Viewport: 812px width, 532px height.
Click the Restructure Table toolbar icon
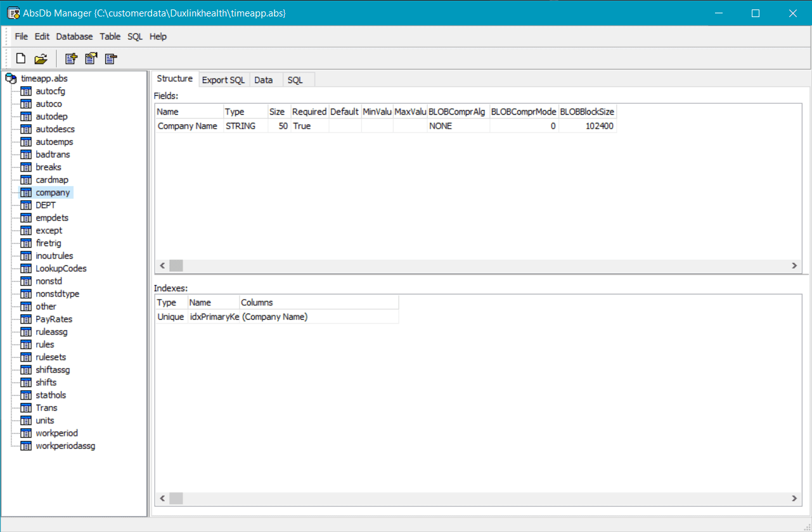click(91, 59)
